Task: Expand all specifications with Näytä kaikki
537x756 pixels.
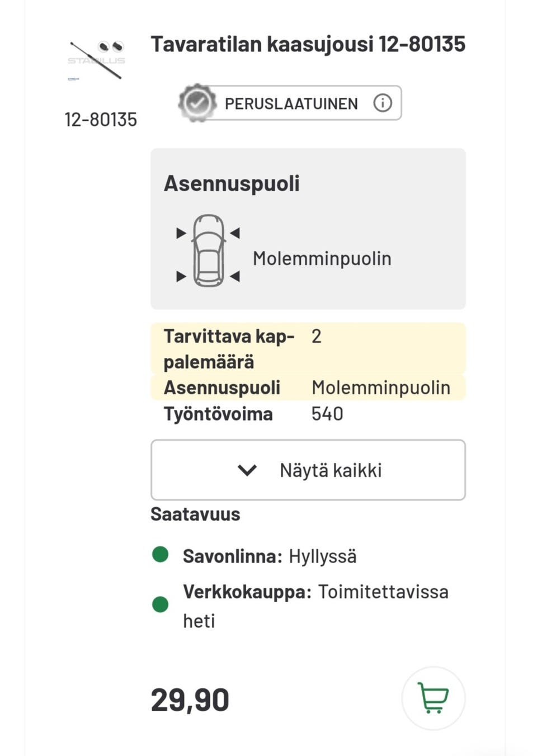Action: (308, 470)
